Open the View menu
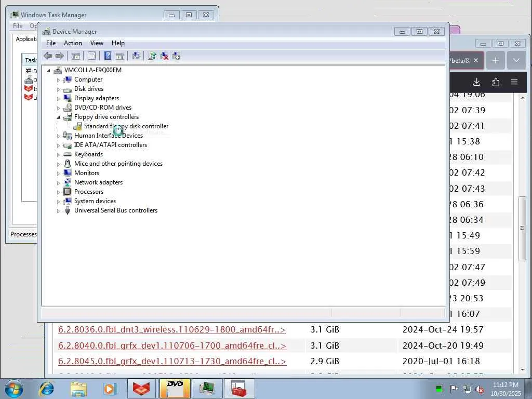Viewport: 532px width, 399px height. (97, 43)
